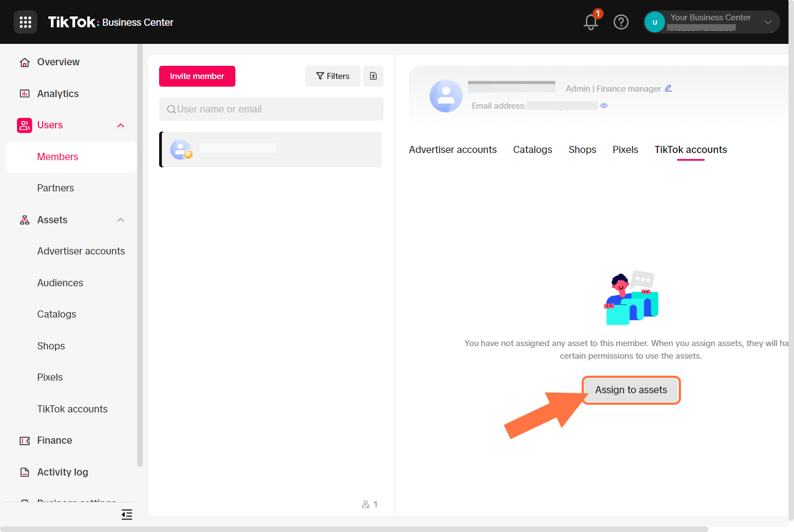
Task: Click the Overview home icon
Action: (24, 62)
